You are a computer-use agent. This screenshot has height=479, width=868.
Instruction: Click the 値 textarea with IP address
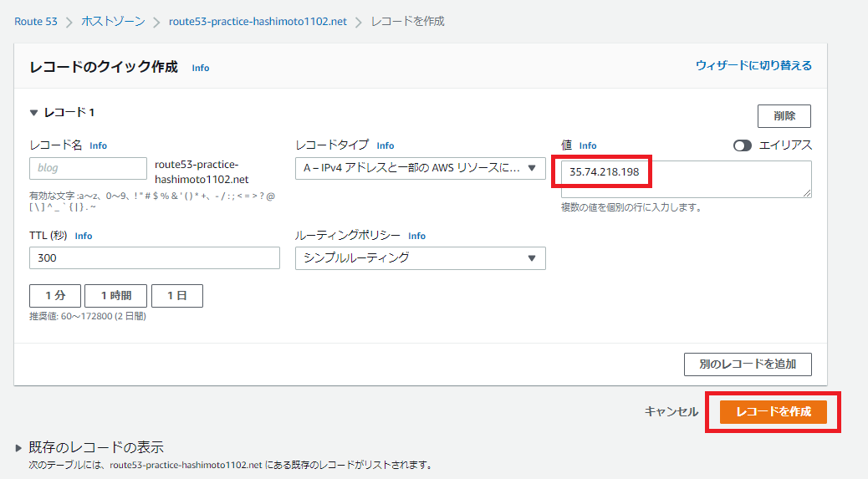(686, 179)
